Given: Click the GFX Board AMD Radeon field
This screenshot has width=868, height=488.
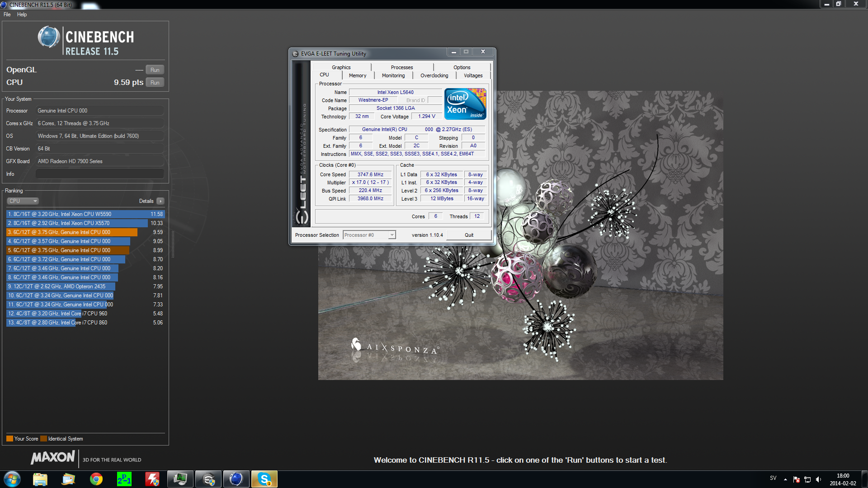Looking at the screenshot, I should pyautogui.click(x=100, y=161).
